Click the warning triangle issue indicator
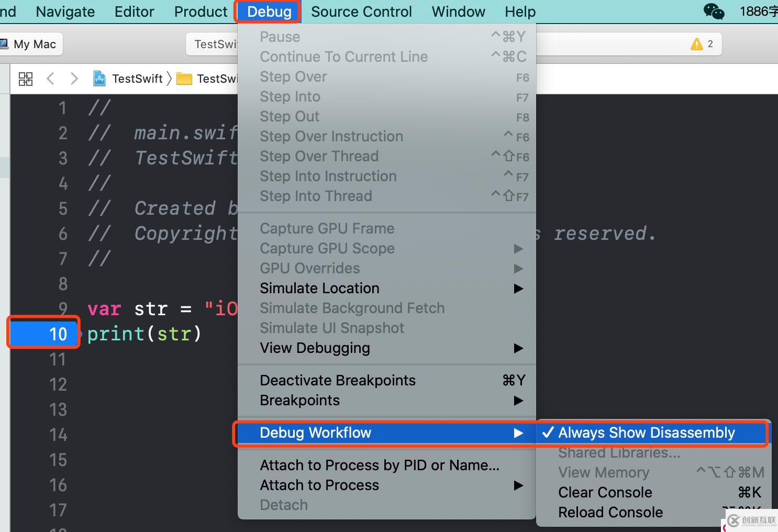The image size is (778, 532). (x=696, y=44)
